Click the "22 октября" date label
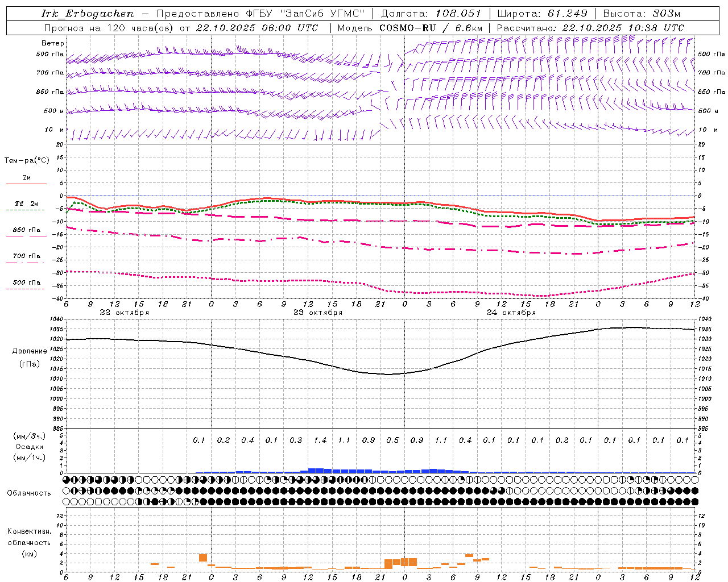The height and width of the screenshot is (582, 728). pos(125,313)
